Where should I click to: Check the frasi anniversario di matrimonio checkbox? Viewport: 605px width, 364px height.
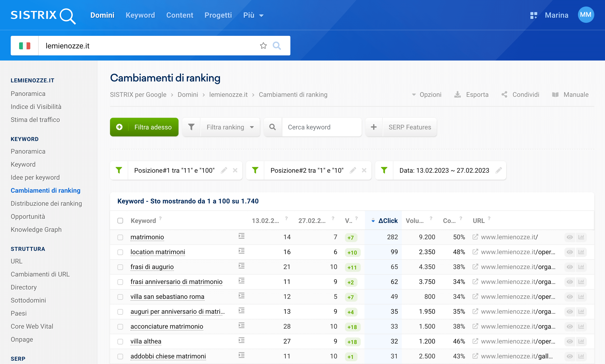coord(120,282)
